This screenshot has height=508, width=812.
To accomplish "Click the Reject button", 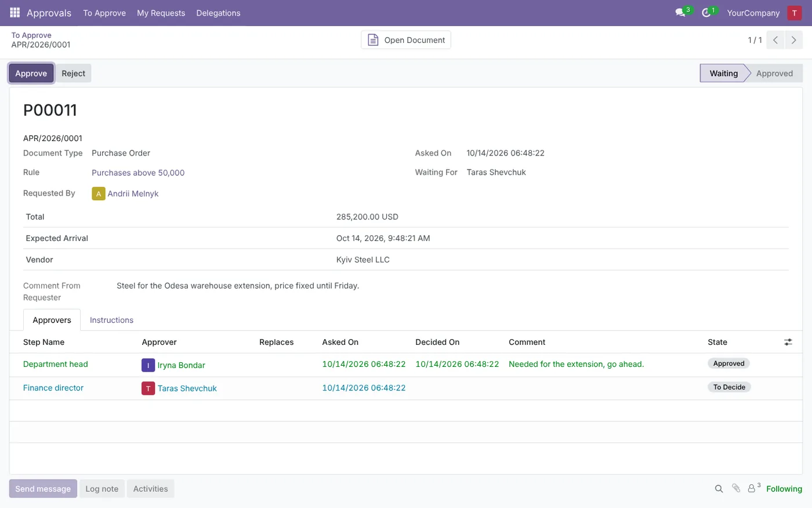I will pos(74,73).
